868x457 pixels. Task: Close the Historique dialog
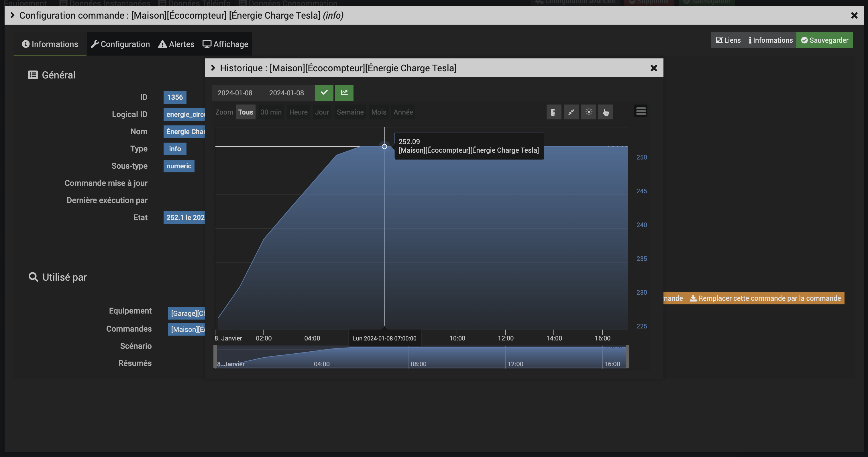click(x=654, y=68)
